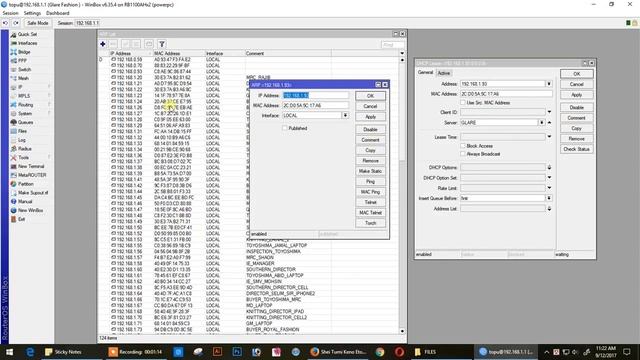Open Quick Set in the sidebar

pos(27,34)
